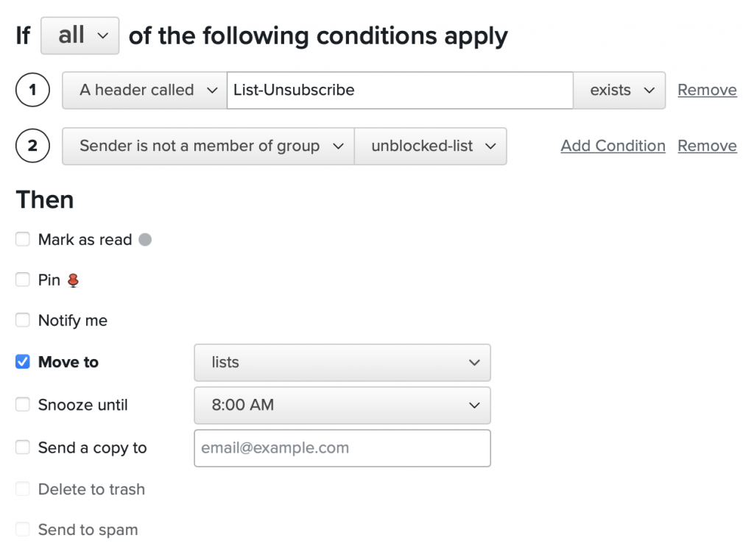Screen dimensions: 754x560
Task: Click condition number 1 circle
Action: click(32, 91)
